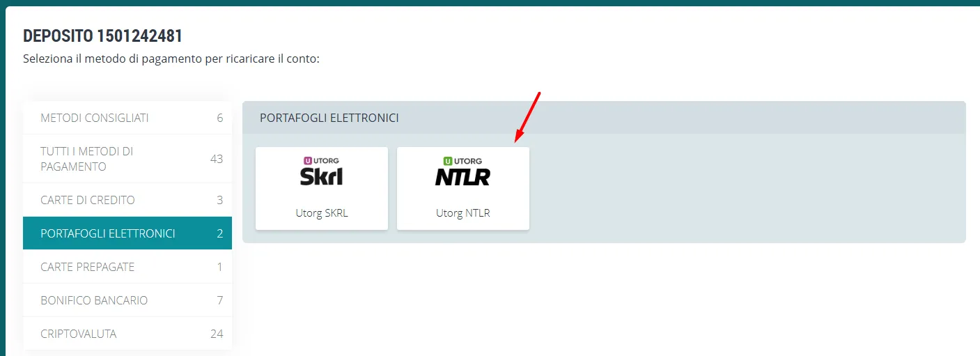The height and width of the screenshot is (356, 980).
Task: Select the Utorg NTLR text label
Action: pos(462,213)
